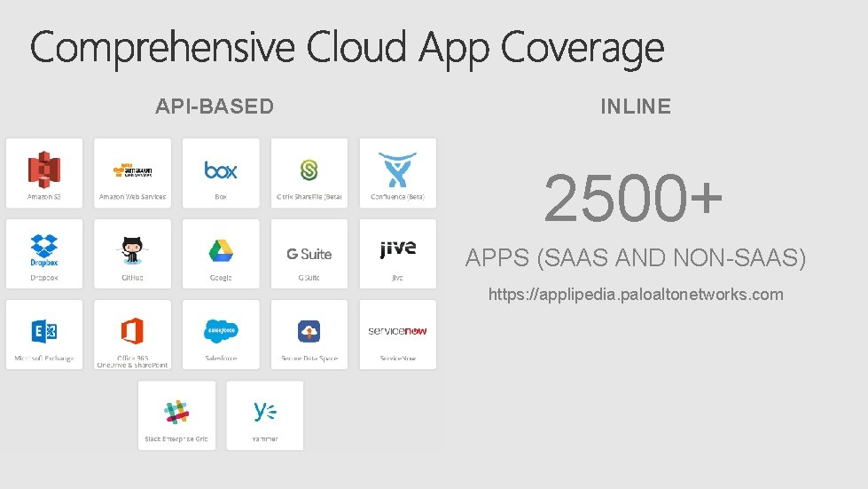The width and height of the screenshot is (868, 489).
Task: Click the Amazon S3 app icon
Action: coord(44,169)
